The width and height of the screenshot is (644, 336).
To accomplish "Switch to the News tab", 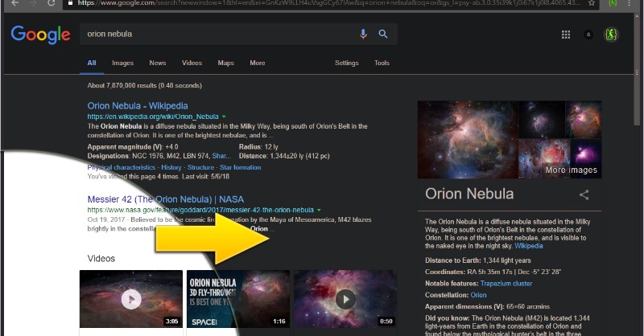I will pos(158,63).
